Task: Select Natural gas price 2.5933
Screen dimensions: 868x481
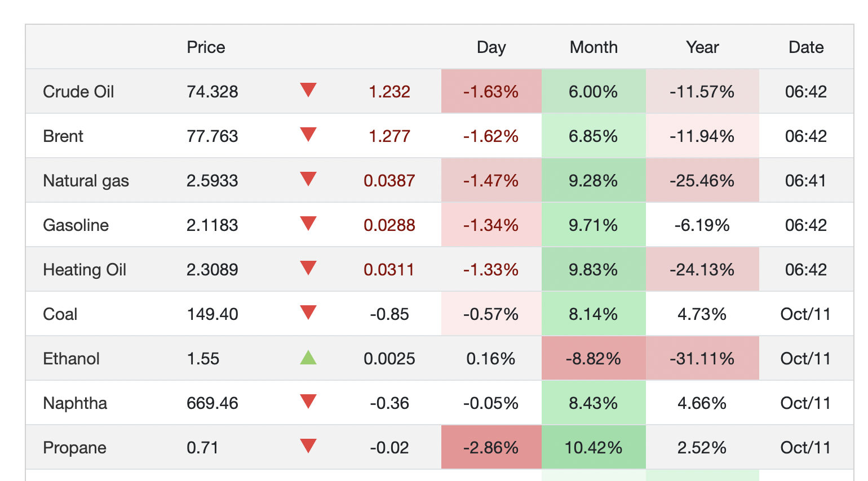Action: tap(212, 180)
